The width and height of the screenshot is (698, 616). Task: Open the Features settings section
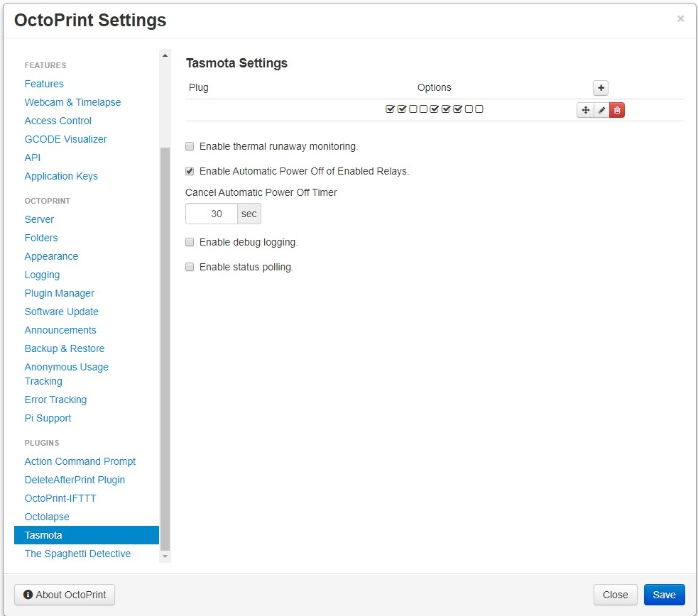click(44, 84)
